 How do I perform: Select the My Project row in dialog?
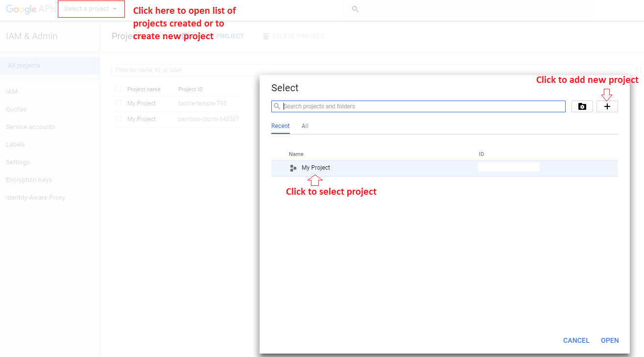pos(445,168)
